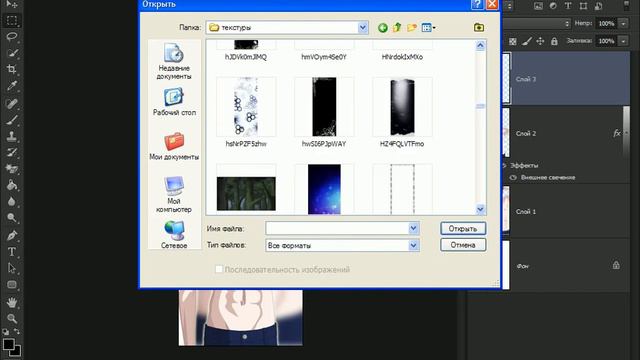Screen dimensions: 640x360
Task: Lock image pixels with brush icon
Action: (527, 41)
